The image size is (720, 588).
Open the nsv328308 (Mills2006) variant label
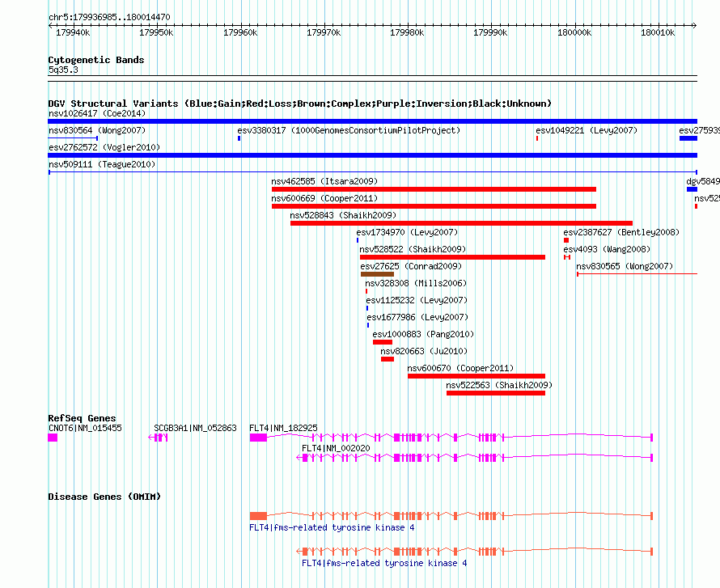pos(416,283)
